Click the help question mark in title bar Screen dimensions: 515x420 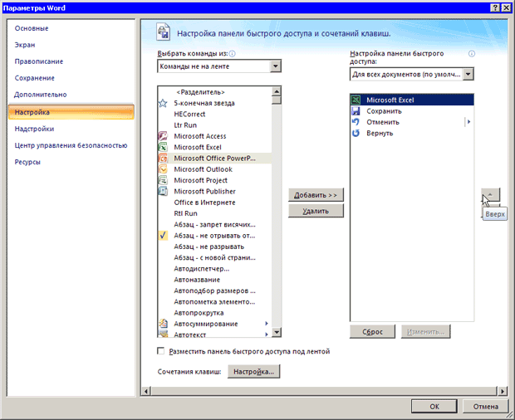pos(495,7)
